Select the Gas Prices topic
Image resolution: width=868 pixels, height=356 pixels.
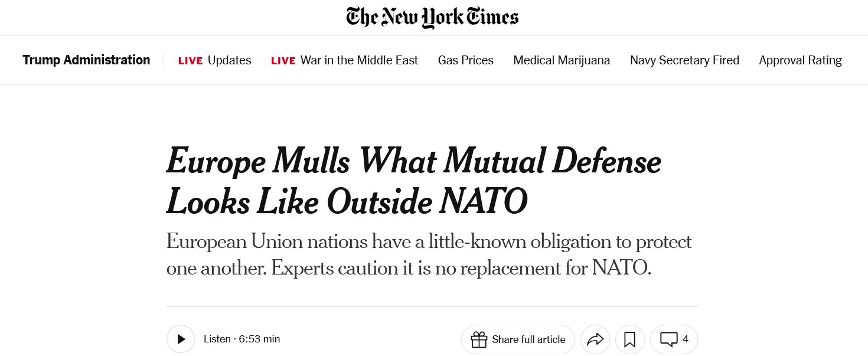[466, 60]
